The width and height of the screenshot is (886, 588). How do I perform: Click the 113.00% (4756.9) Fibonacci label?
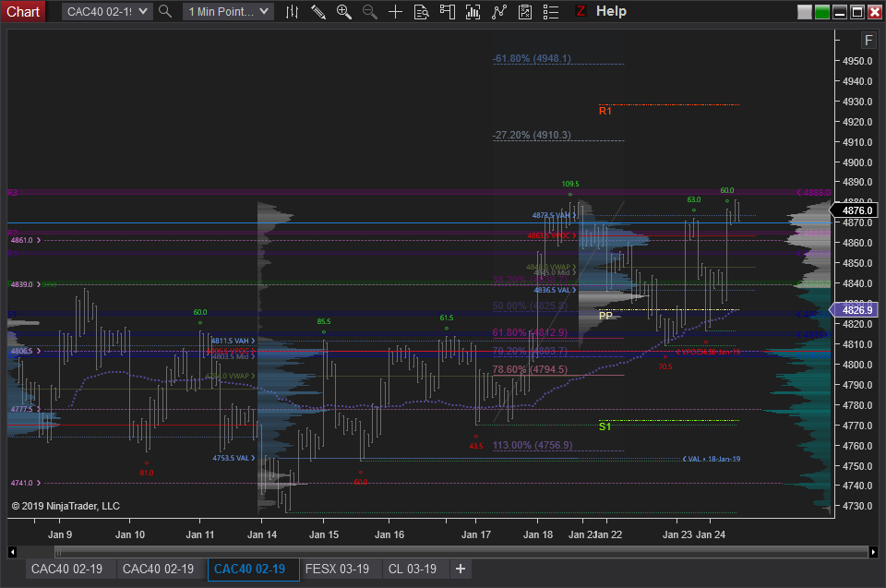[533, 445]
